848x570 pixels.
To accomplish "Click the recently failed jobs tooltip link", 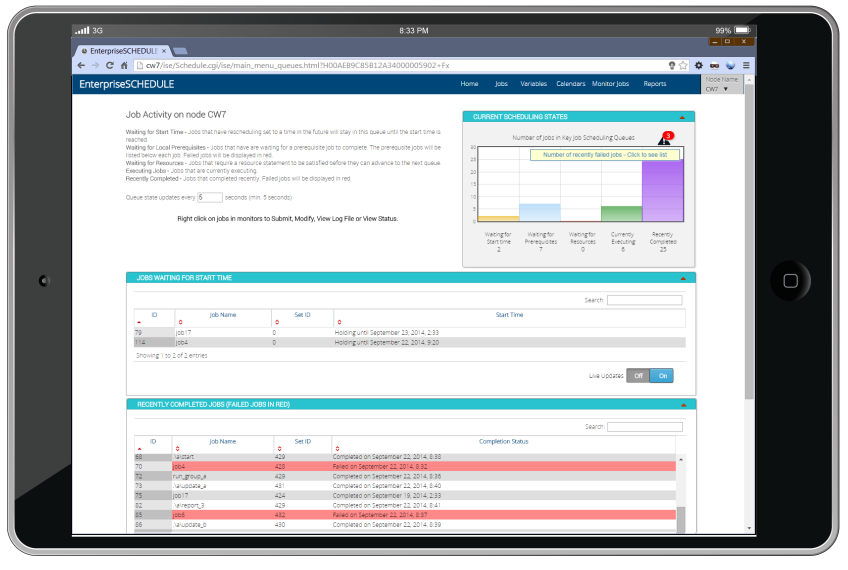I will pos(605,155).
